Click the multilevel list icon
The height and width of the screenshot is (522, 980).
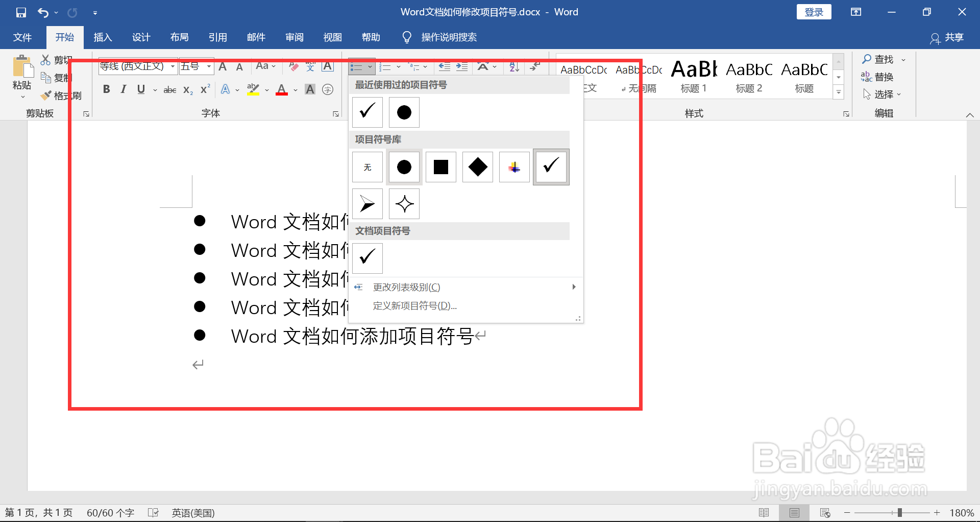[413, 67]
